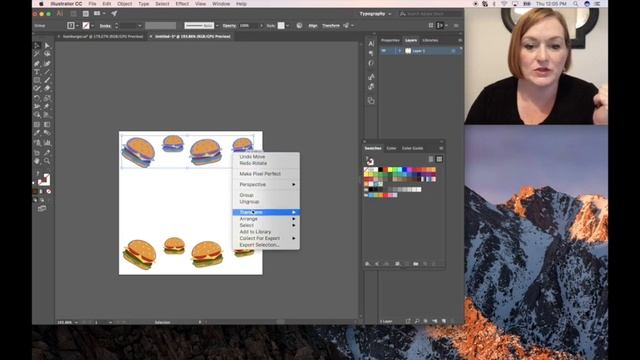Image resolution: width=640 pixels, height=360 pixels.
Task: Select the Lasso tool
Action: (47, 54)
